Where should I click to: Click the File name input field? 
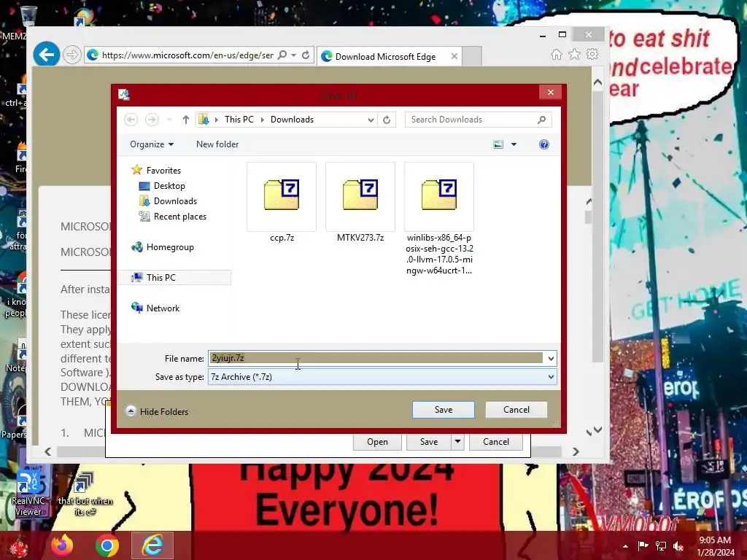tap(376, 358)
